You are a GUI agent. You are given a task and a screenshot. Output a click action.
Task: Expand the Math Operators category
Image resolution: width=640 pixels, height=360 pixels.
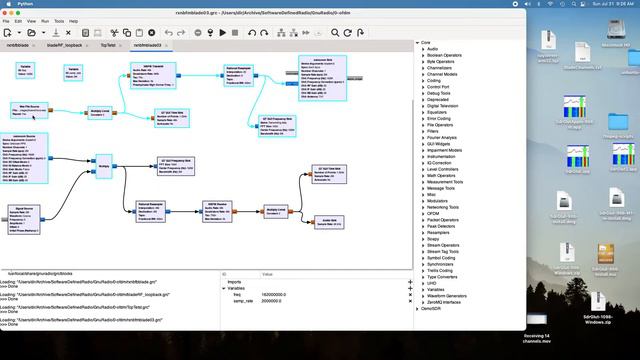[x=423, y=176]
